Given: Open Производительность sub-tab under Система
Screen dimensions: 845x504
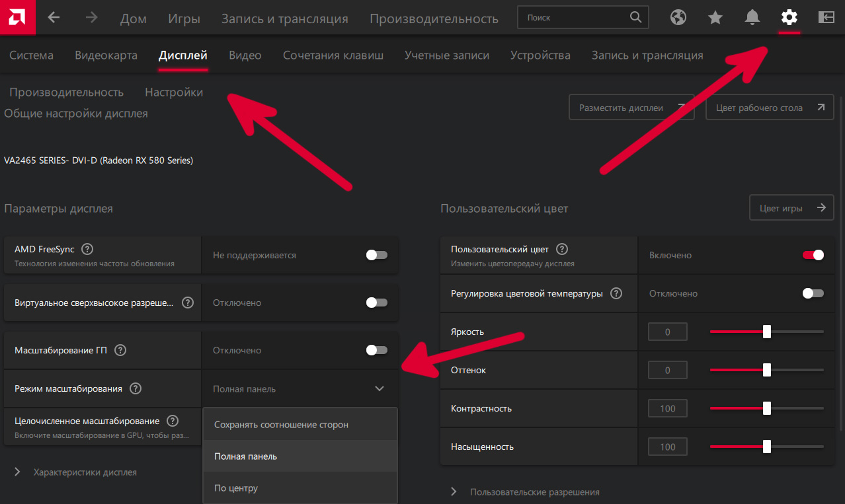Looking at the screenshot, I should [67, 92].
